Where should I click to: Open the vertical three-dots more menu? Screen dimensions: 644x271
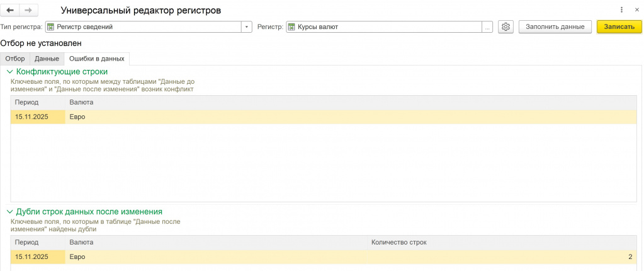(621, 10)
